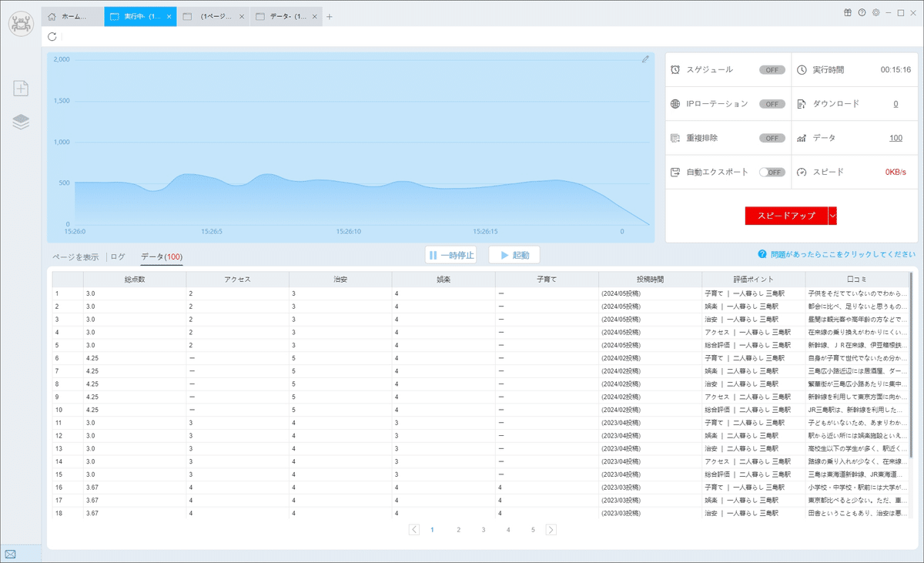This screenshot has height=563, width=924.
Task: Toggle the IPローテーション OFF switch
Action: [772, 103]
